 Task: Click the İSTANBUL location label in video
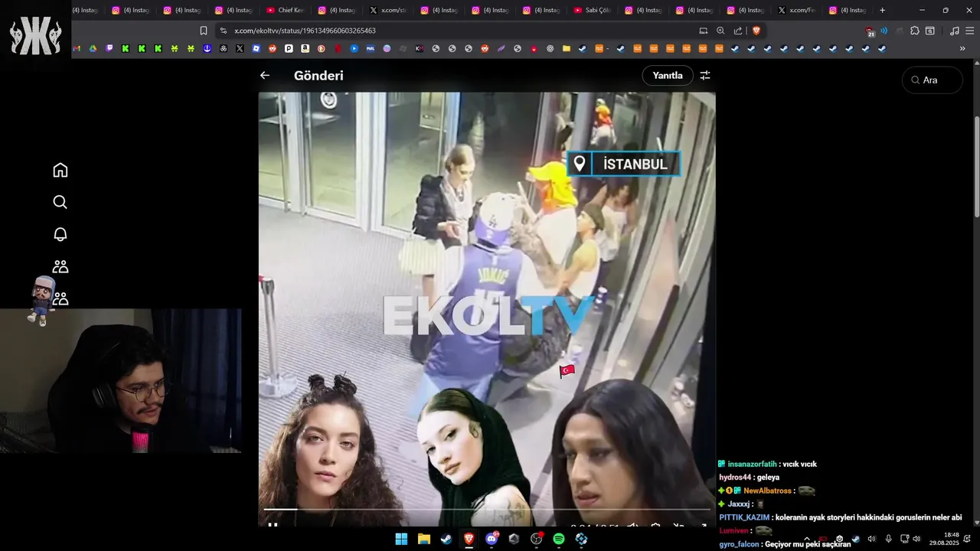pyautogui.click(x=624, y=164)
